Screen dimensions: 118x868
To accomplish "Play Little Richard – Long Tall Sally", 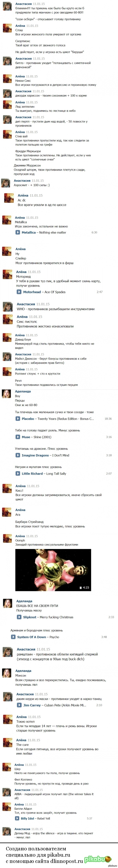I will point(18,473).
